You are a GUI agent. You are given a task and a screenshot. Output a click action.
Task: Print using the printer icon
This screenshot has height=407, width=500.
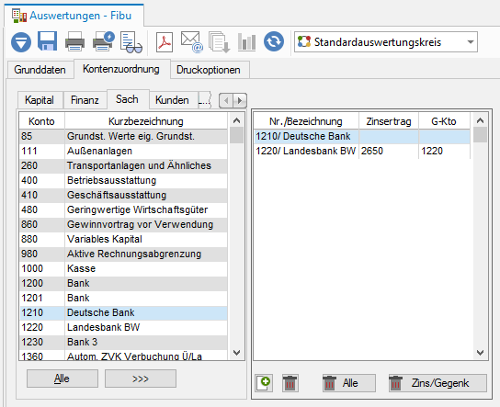click(x=75, y=42)
